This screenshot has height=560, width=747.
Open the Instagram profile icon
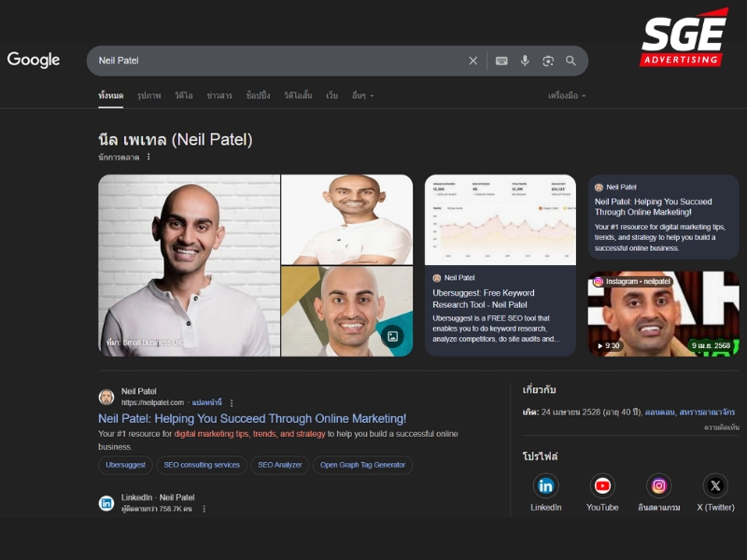click(x=659, y=485)
